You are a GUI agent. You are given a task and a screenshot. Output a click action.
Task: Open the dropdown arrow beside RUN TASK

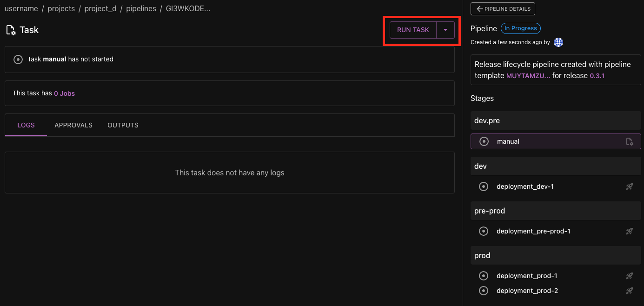[445, 30]
